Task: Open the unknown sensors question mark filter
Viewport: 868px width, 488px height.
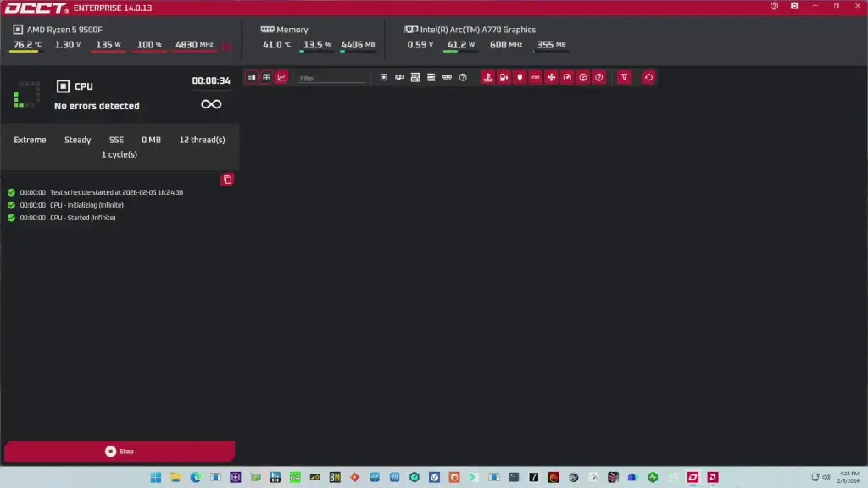Action: [598, 77]
